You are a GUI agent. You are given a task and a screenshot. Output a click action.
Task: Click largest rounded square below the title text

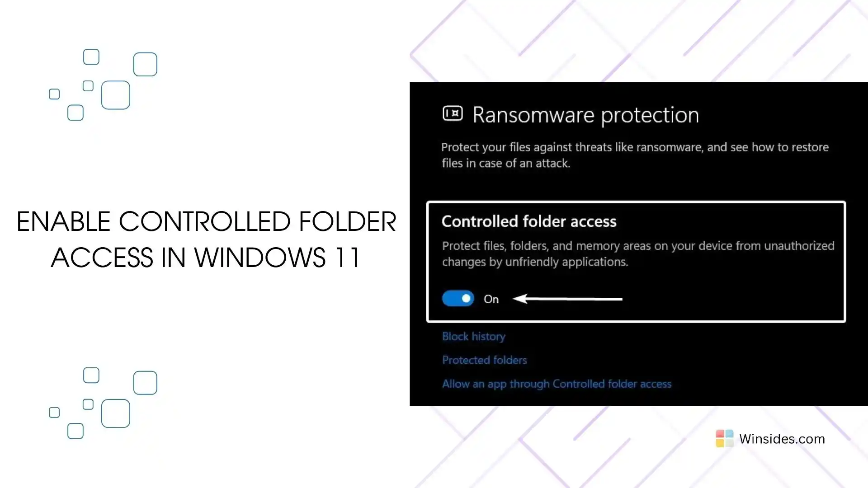tap(116, 413)
